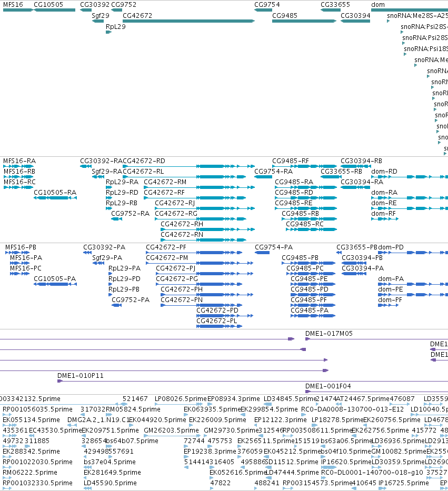Click transcript CG33655-RB
This screenshot has height=491, width=448.
tap(341, 172)
